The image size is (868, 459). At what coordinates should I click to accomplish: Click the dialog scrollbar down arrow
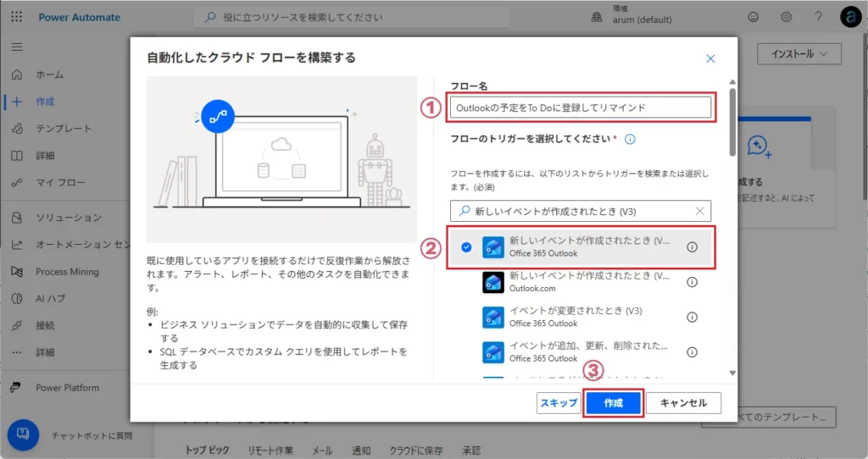click(x=732, y=373)
